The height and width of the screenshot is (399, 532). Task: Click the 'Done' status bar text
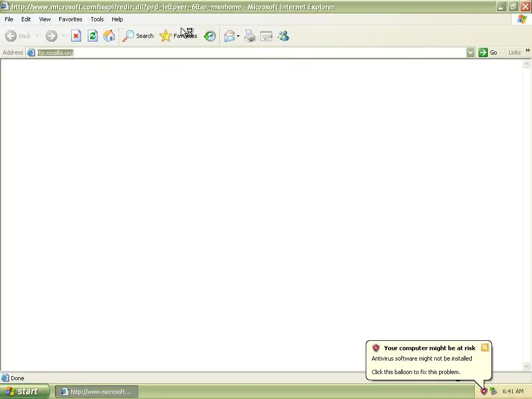tap(17, 378)
